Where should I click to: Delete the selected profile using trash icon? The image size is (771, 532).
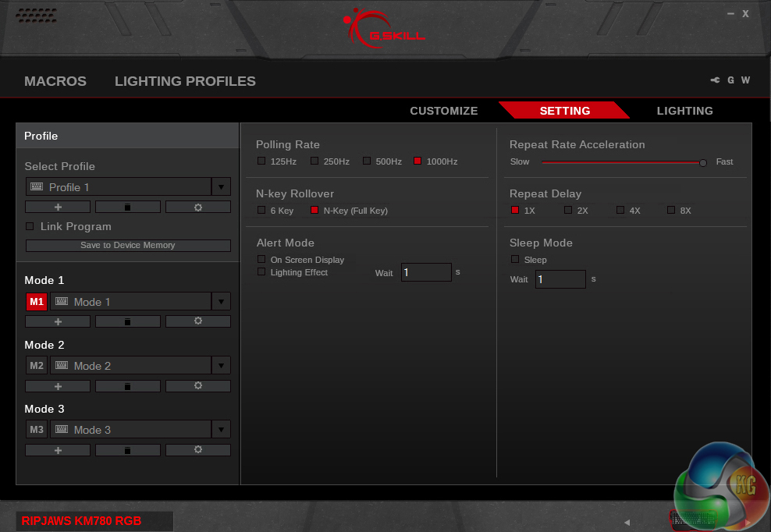pos(128,207)
